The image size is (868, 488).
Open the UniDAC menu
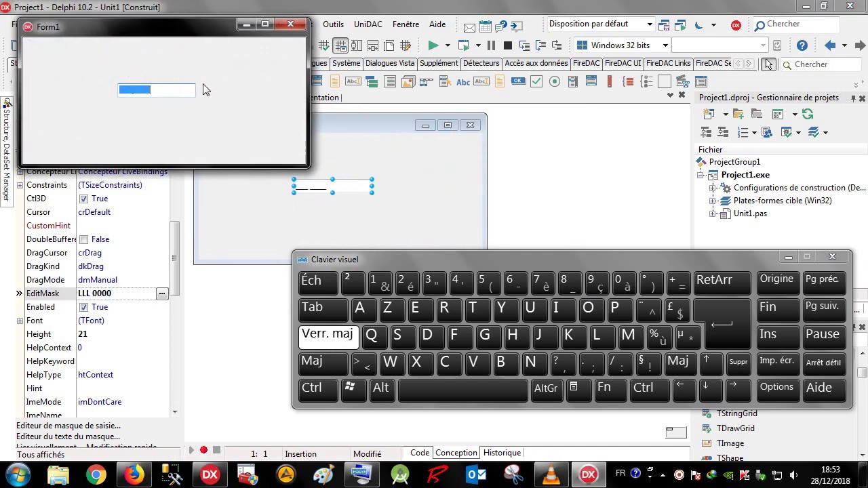click(x=368, y=24)
